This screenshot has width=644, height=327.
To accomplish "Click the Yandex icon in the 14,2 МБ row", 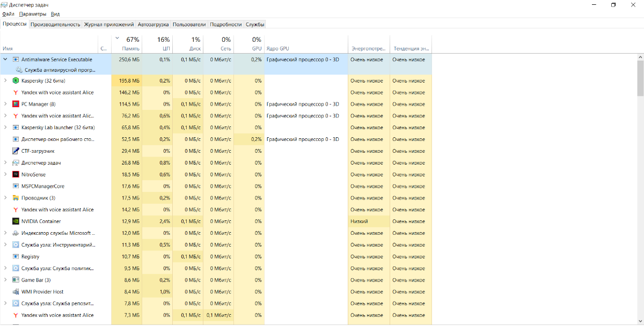I will (x=16, y=210).
